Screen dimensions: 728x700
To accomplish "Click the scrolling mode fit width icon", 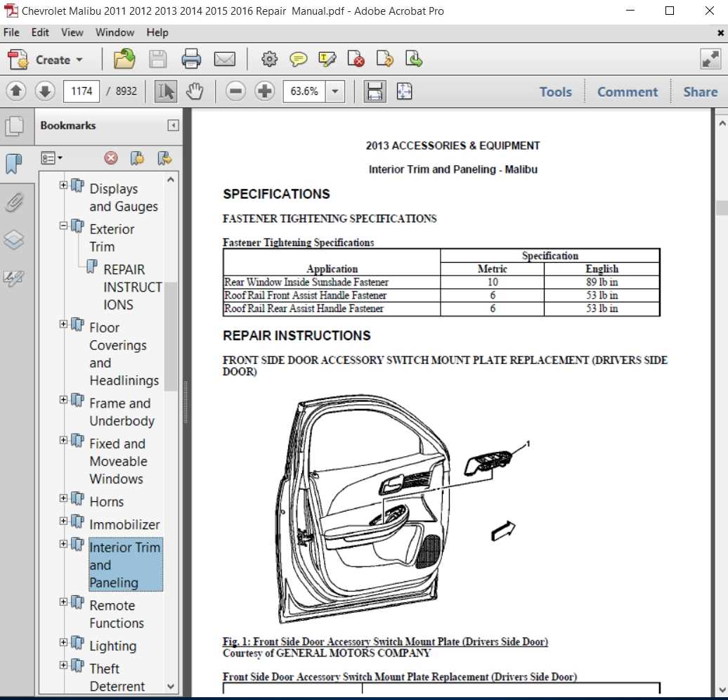I will 375,91.
